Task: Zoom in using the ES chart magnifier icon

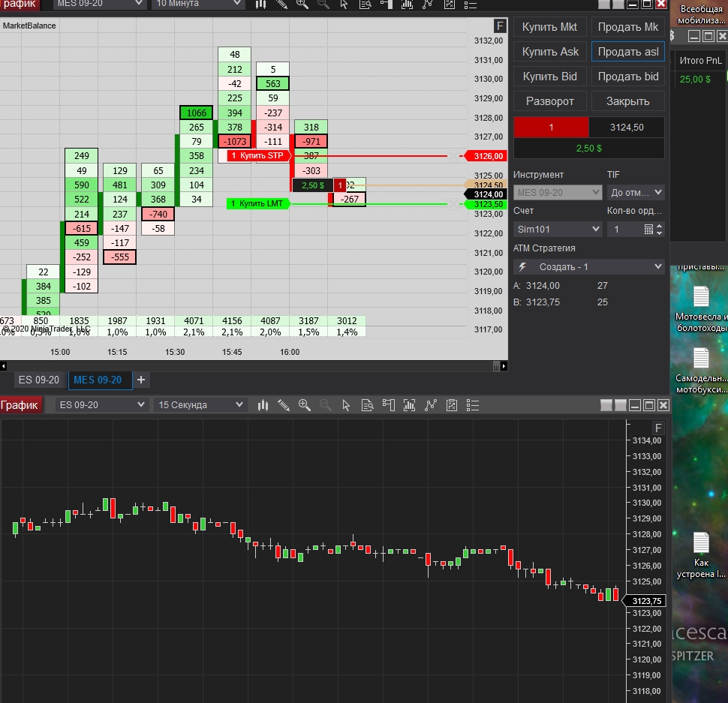Action: 304,405
